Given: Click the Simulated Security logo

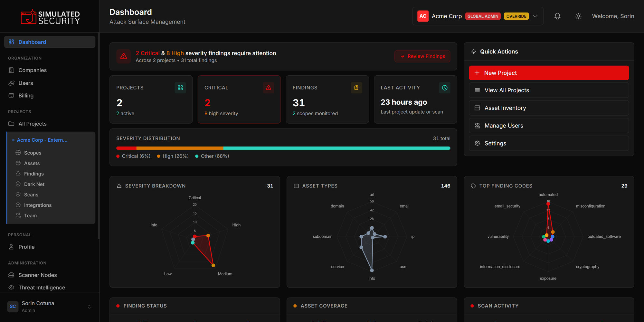Looking at the screenshot, I should [50, 17].
